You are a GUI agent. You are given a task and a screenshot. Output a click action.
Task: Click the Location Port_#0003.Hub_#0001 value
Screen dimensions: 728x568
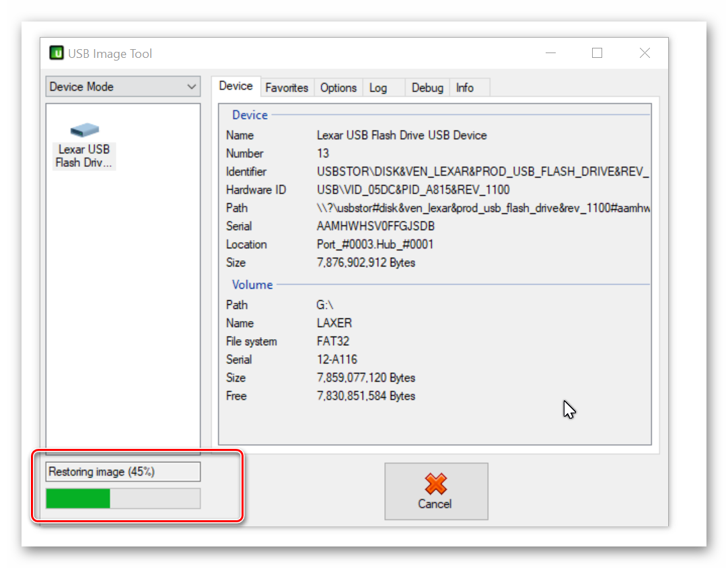coord(375,244)
